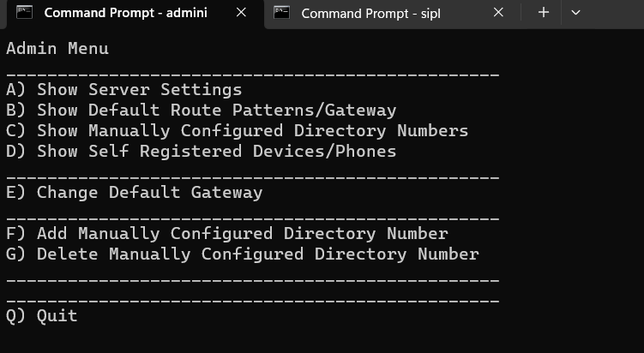Viewport: 644px width, 353px height.
Task: Click the empty terminal area below Quit
Action: point(322,340)
